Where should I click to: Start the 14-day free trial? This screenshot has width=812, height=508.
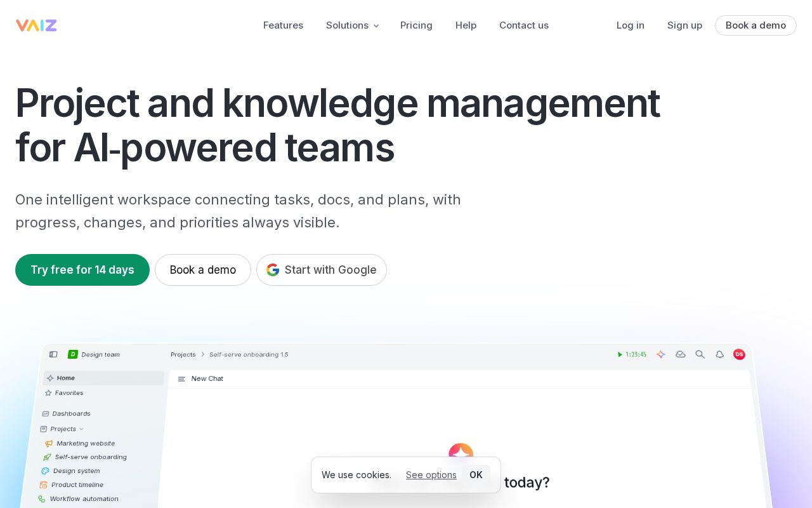pyautogui.click(x=82, y=270)
